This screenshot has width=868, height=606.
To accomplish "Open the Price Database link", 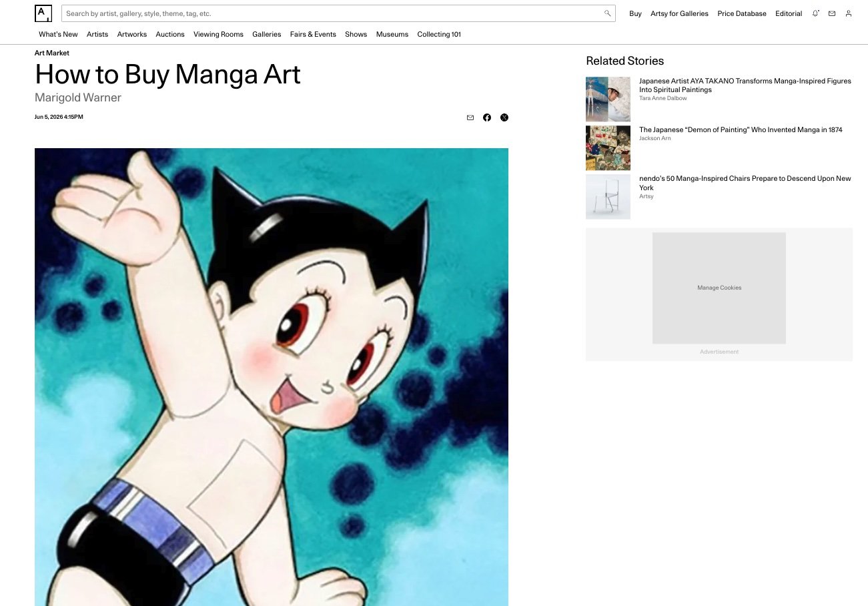I will (x=742, y=13).
